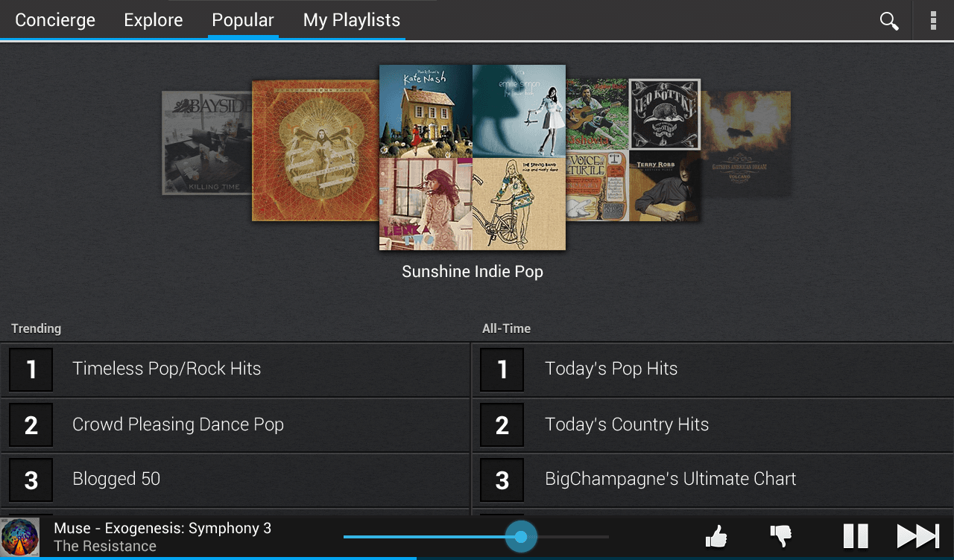Open the My Playlists tab

(x=351, y=20)
